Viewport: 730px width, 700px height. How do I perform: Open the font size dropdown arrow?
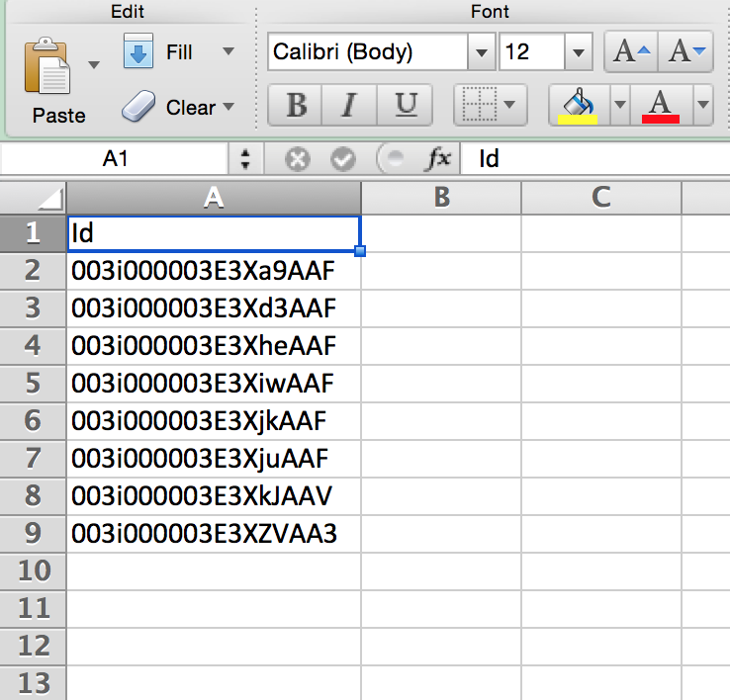tap(579, 51)
